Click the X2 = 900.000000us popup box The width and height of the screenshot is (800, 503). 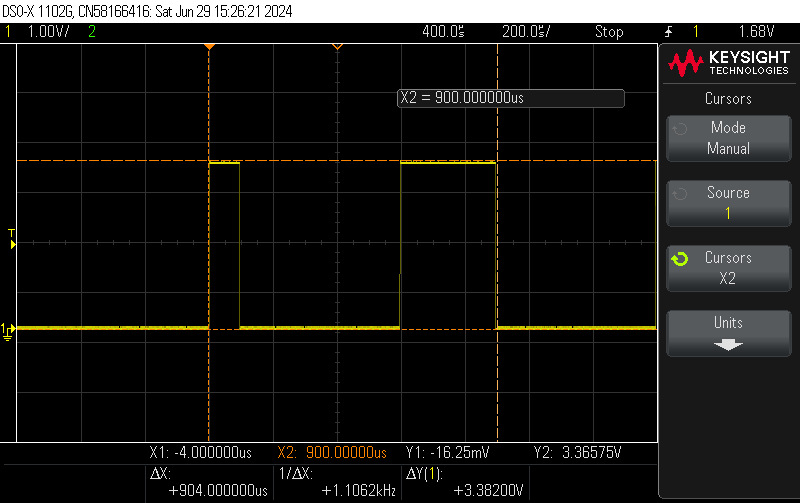511,98
